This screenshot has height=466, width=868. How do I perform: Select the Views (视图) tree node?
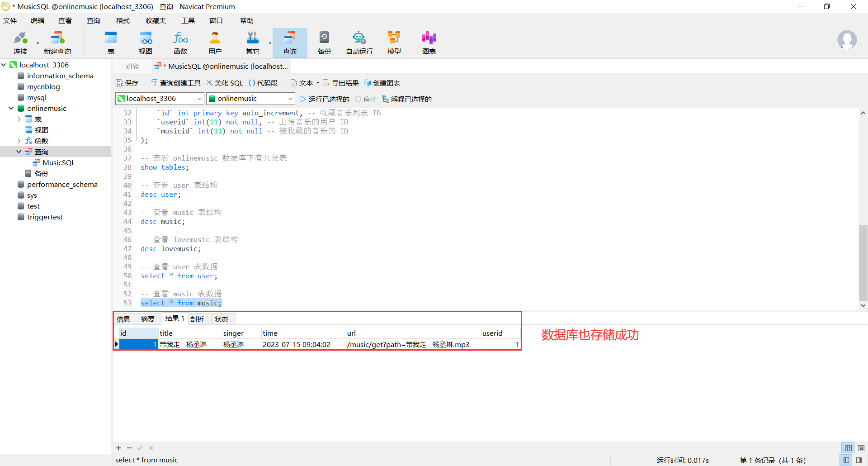pos(41,130)
